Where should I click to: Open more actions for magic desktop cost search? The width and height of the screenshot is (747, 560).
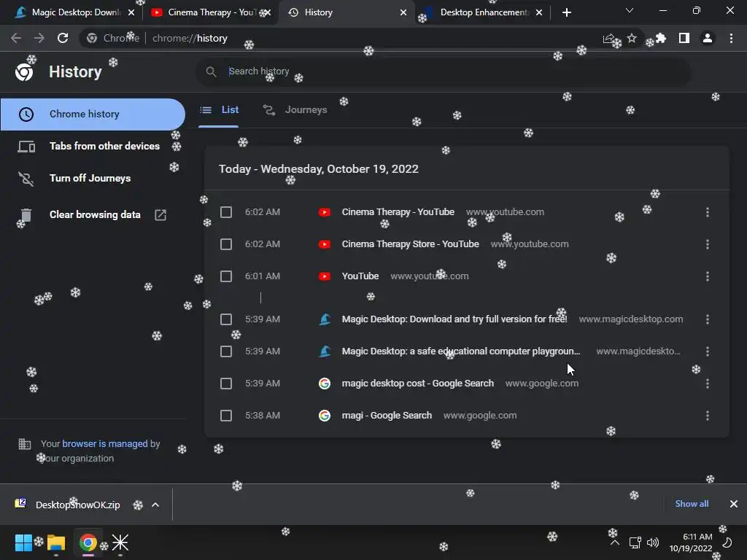pos(708,384)
